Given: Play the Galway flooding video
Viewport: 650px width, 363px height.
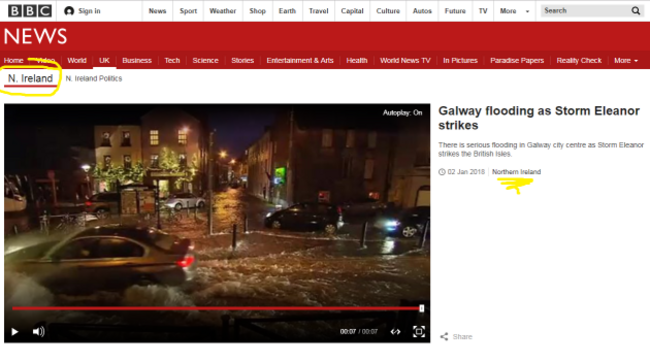Looking at the screenshot, I should point(15,332).
